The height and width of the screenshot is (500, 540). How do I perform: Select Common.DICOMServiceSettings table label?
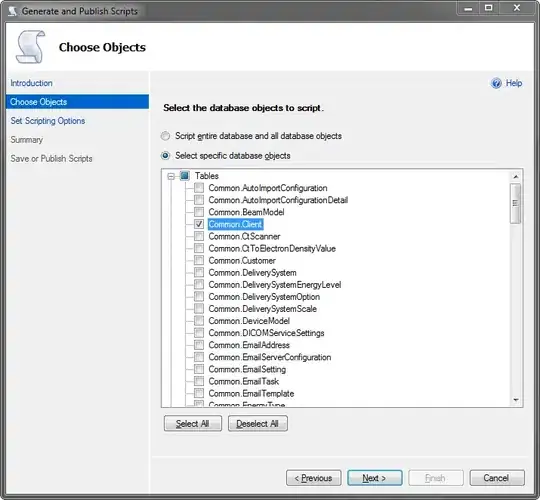pyautogui.click(x=266, y=333)
